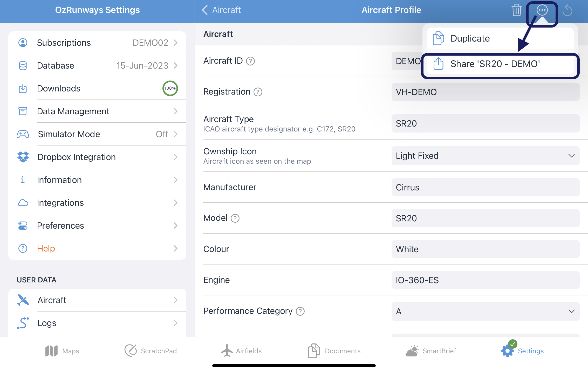Edit the Engine IO-360-ES field

[485, 280]
